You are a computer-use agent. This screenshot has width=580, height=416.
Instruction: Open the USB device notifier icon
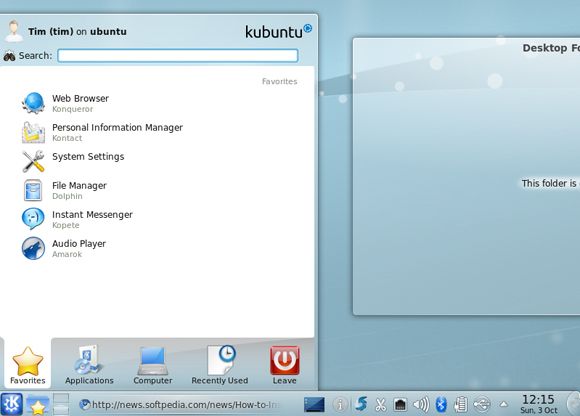click(482, 405)
